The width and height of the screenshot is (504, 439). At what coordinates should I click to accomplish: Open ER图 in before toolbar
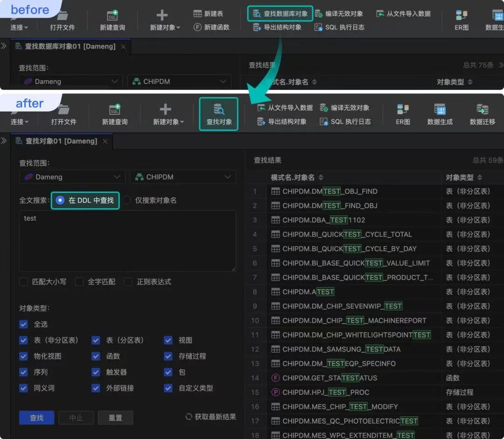pyautogui.click(x=462, y=20)
